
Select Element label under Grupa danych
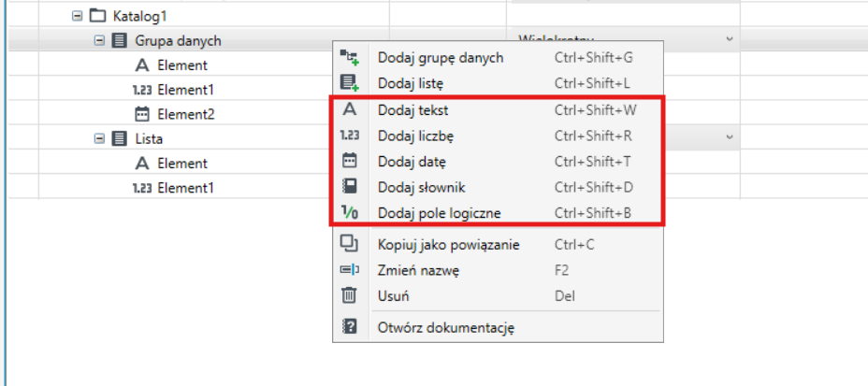click(182, 65)
